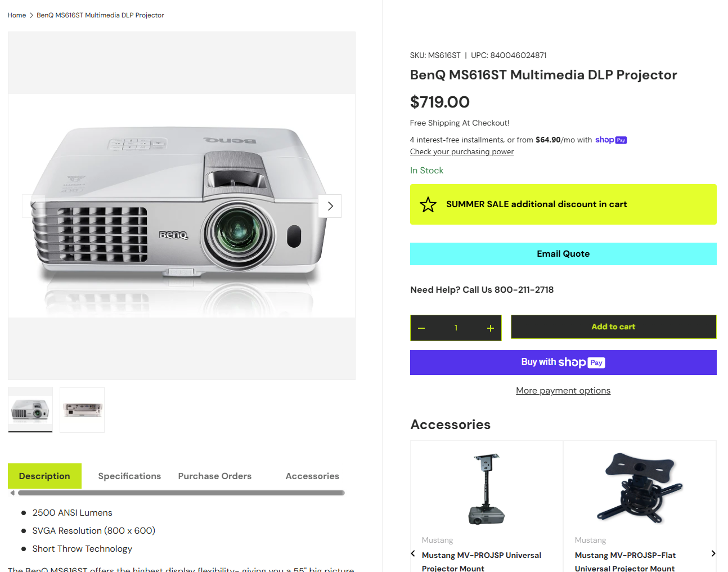Increase quantity with the plus icon
This screenshot has height=572, width=728.
(491, 328)
